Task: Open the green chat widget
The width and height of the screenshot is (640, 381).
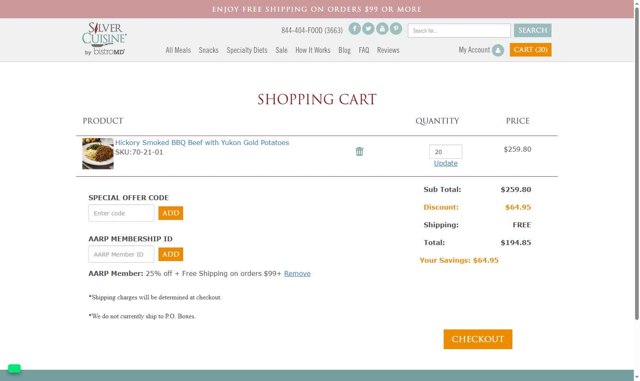Action: 14,369
